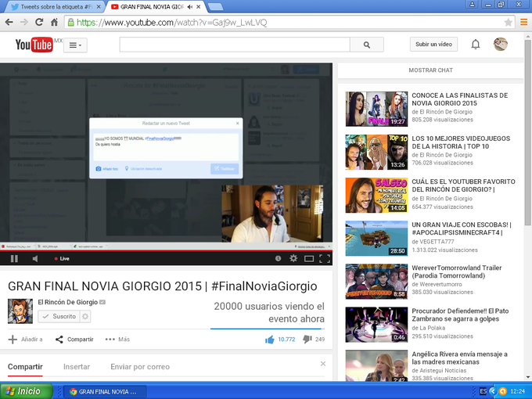Click Subir un vídeo button
532x399 pixels.
click(x=433, y=44)
